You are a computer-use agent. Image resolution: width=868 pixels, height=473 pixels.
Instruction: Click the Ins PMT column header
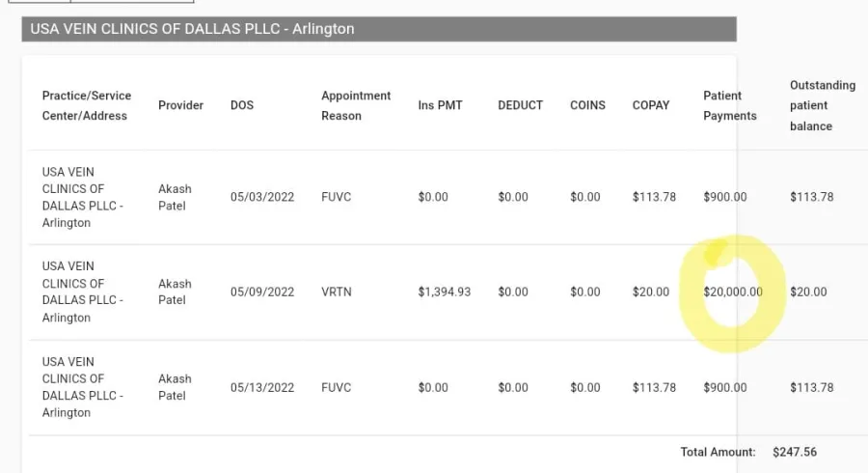(x=440, y=105)
